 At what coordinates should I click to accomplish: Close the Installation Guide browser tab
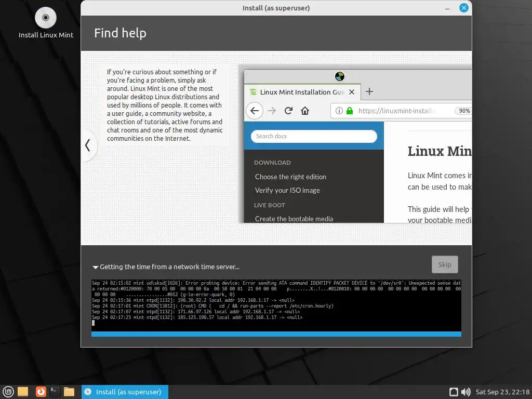coord(352,92)
